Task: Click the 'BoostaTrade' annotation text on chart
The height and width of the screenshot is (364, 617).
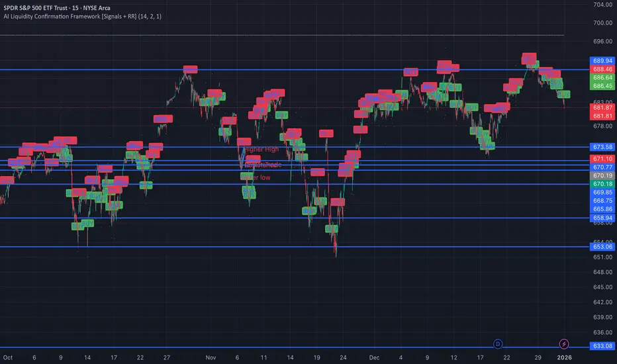Action: (263, 165)
